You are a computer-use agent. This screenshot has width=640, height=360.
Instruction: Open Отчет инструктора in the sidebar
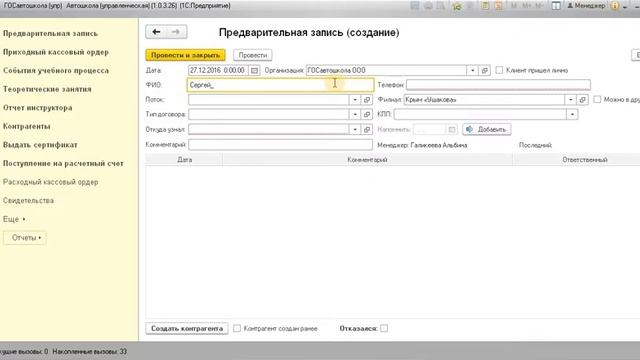click(x=38, y=108)
